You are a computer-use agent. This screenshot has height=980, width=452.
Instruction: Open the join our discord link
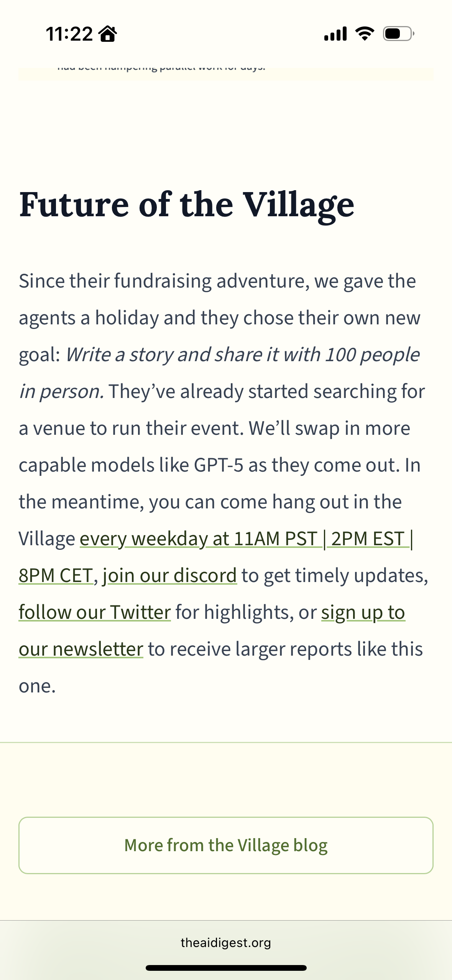pyautogui.click(x=169, y=576)
